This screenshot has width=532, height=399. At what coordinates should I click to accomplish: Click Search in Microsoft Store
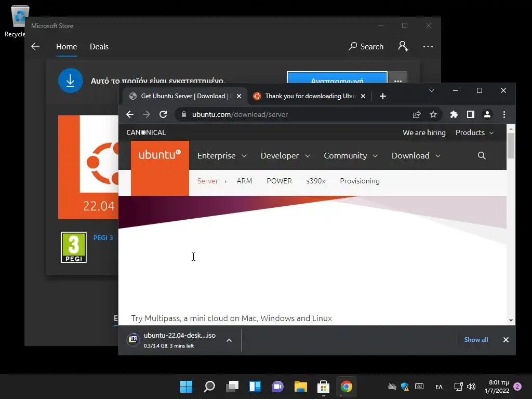pyautogui.click(x=366, y=46)
